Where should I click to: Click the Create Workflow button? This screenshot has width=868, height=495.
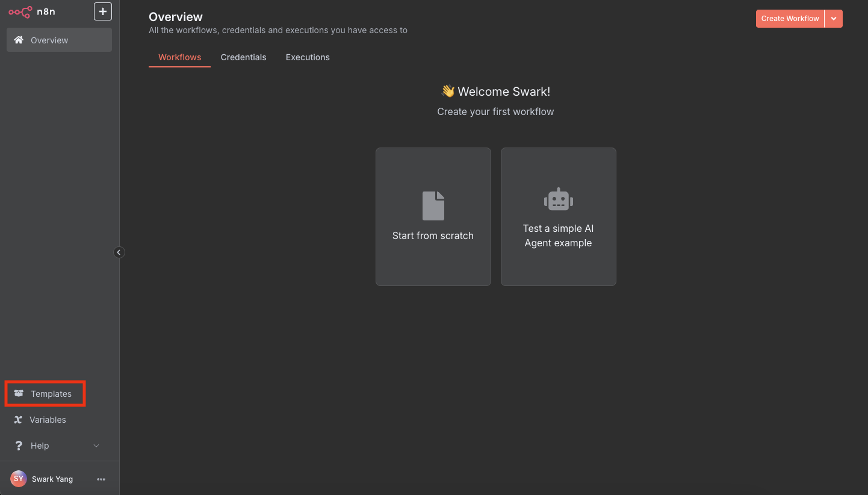[790, 19]
